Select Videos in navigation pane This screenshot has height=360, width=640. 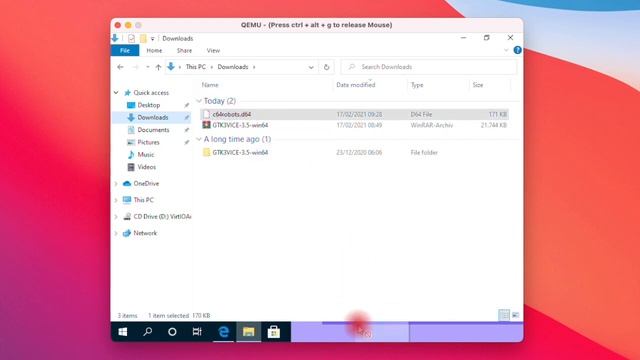coord(147,167)
